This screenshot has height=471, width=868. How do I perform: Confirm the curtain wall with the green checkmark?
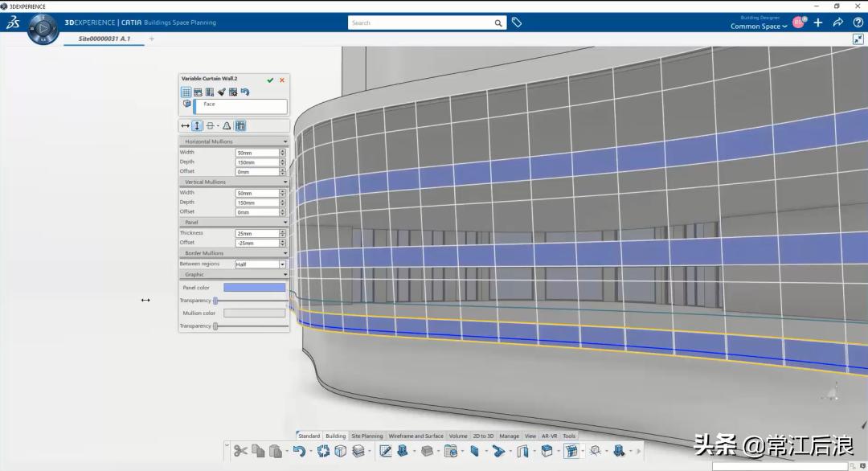click(x=270, y=80)
